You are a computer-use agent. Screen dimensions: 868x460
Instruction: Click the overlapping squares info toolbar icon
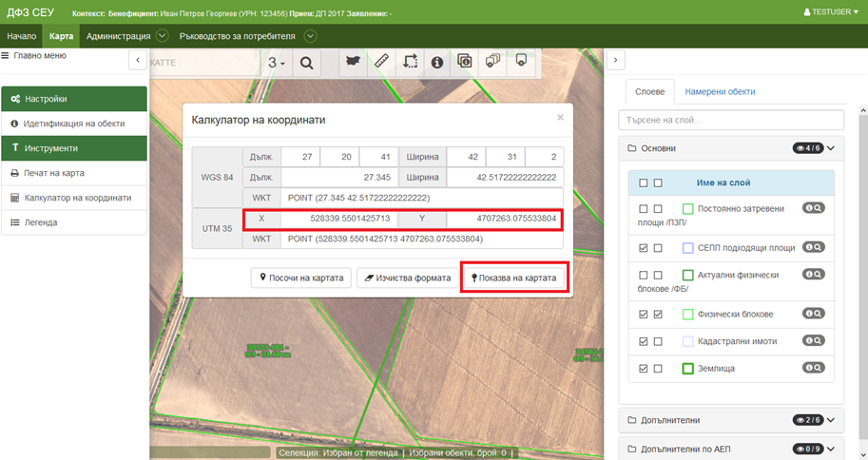click(x=465, y=61)
